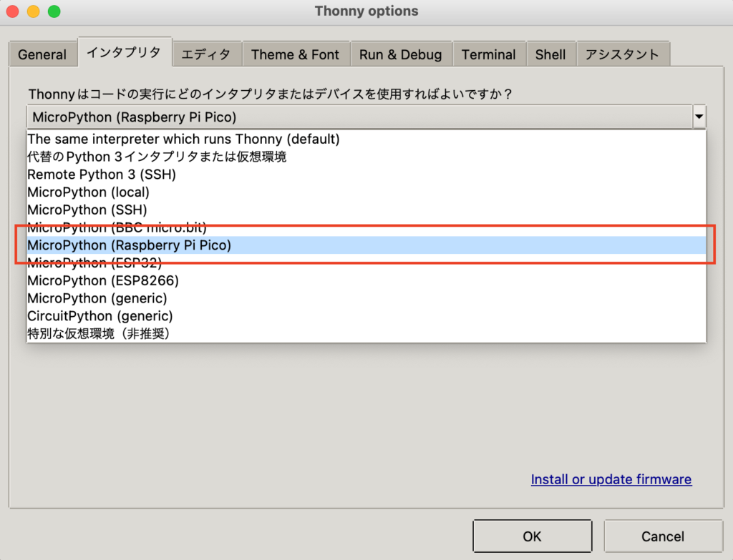The width and height of the screenshot is (733, 560).
Task: Select MicroPython (ESP8266) interpreter
Action: [x=366, y=280]
